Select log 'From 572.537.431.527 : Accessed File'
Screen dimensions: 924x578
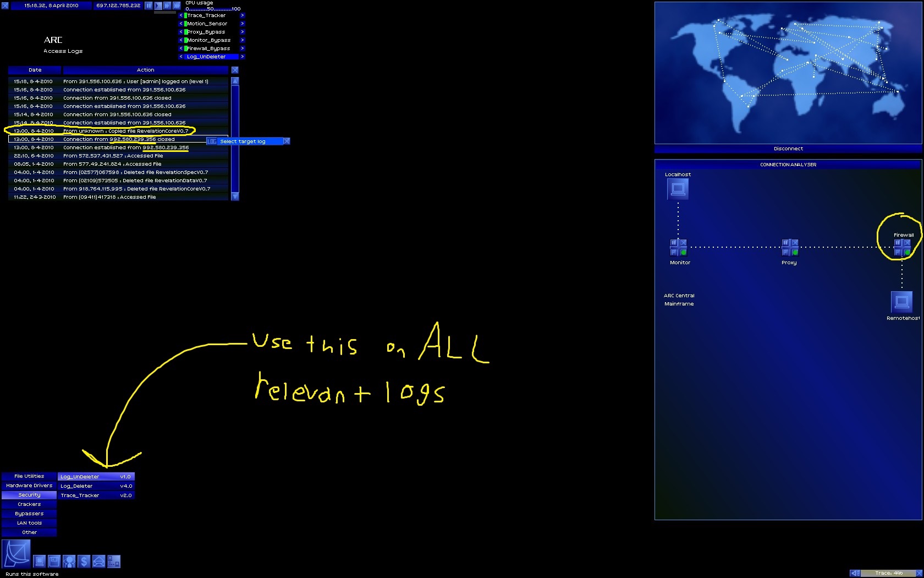click(x=118, y=156)
